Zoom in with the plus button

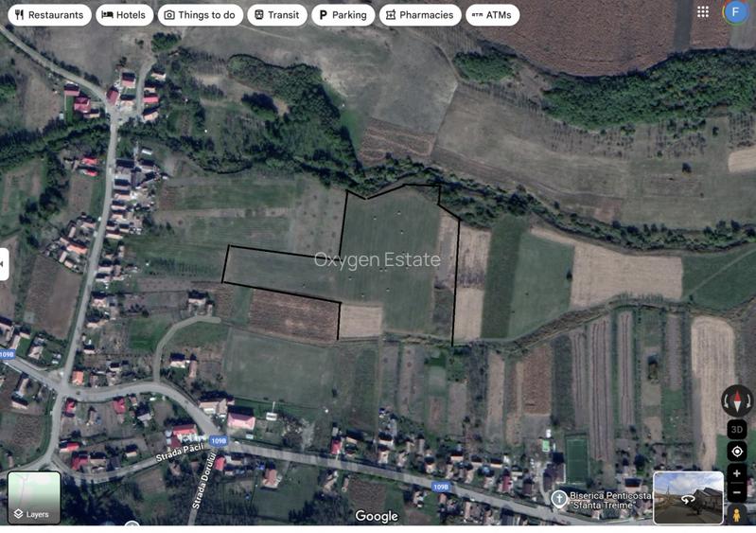coord(737,473)
